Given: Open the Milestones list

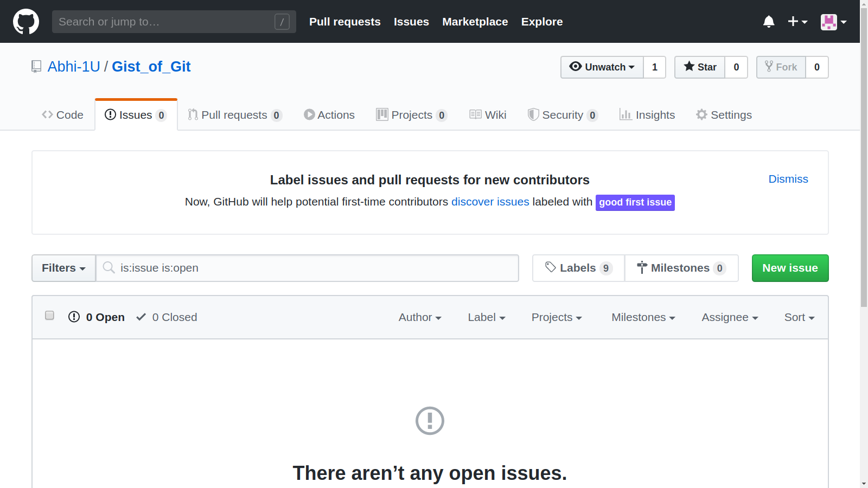Looking at the screenshot, I should (x=681, y=268).
